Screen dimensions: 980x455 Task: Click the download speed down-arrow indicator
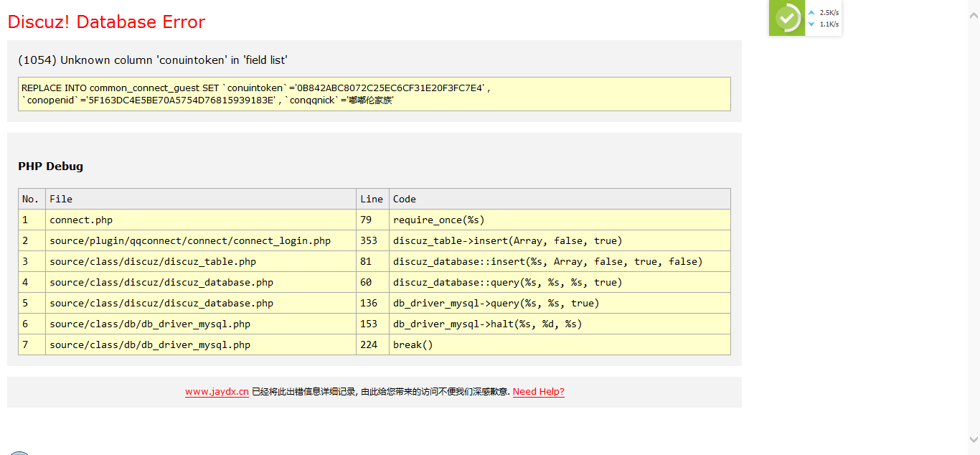click(x=811, y=24)
